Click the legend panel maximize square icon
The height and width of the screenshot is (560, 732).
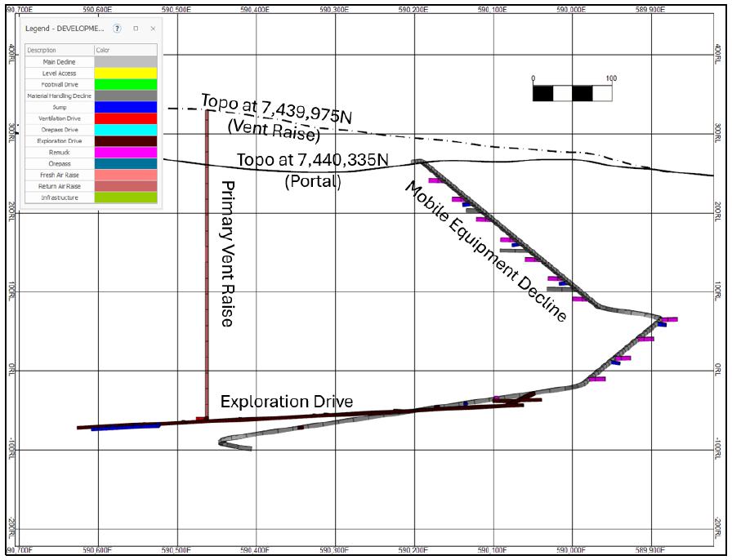point(136,29)
